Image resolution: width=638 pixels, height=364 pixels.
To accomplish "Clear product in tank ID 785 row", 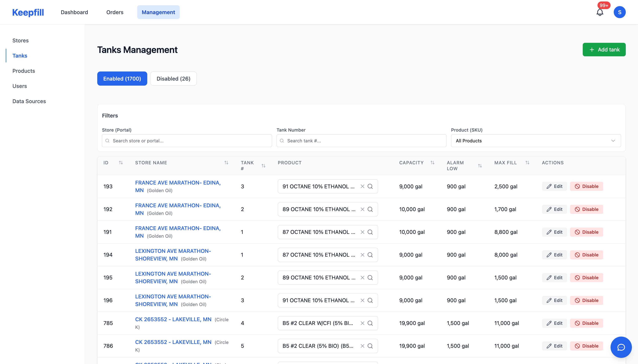I will click(362, 323).
